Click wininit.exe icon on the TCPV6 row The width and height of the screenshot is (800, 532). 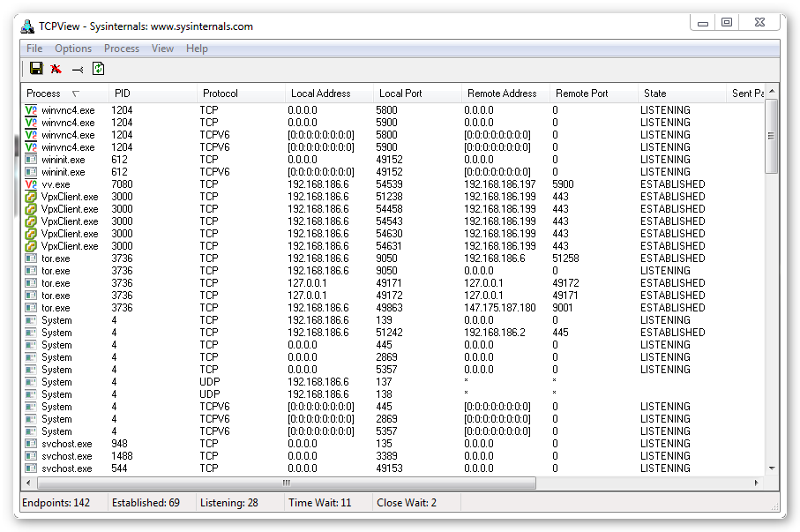pyautogui.click(x=31, y=172)
